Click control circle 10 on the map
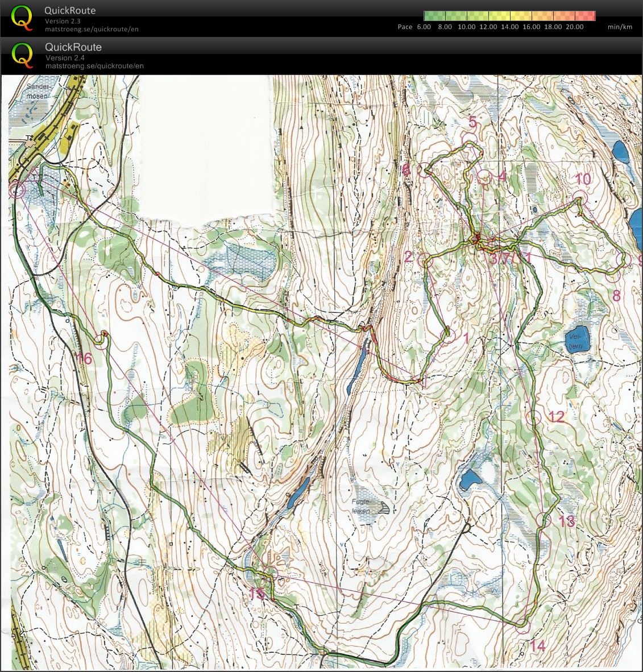Viewport: 643px width, 672px height. tap(580, 199)
